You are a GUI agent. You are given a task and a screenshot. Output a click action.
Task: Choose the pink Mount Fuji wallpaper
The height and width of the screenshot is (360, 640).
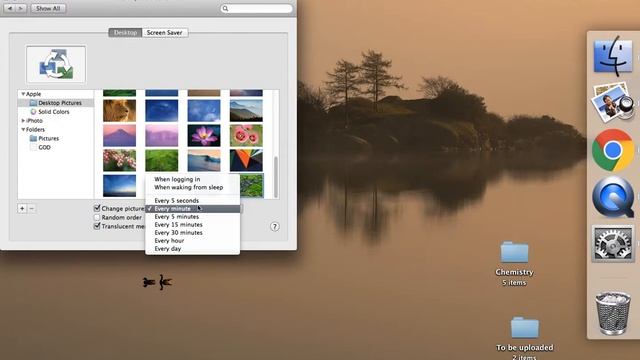pos(120,136)
